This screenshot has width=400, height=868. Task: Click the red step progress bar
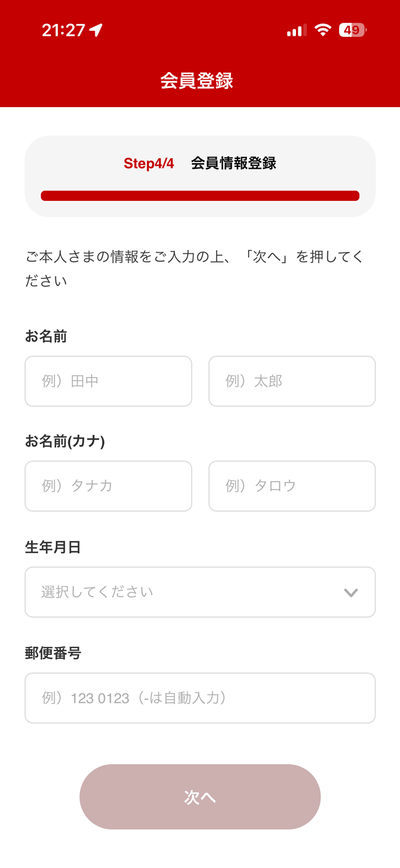[200, 196]
